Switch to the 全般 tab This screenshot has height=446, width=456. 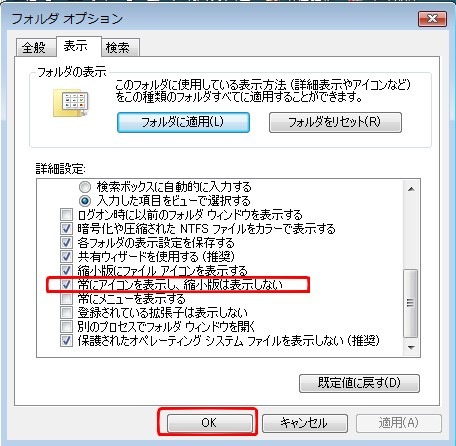(x=34, y=48)
